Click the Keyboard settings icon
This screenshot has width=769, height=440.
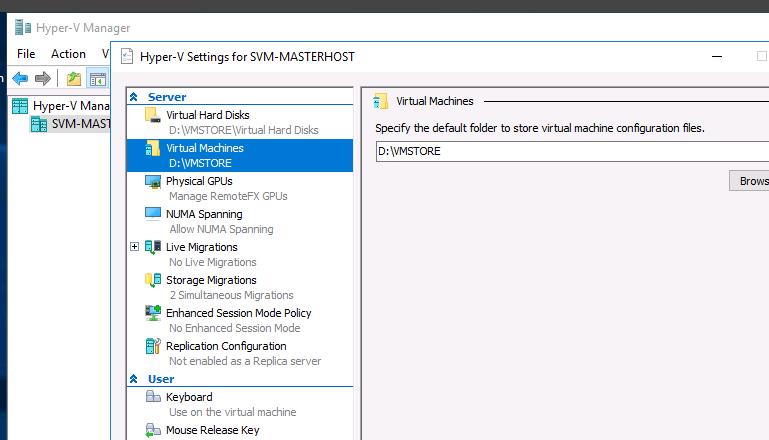click(x=153, y=397)
